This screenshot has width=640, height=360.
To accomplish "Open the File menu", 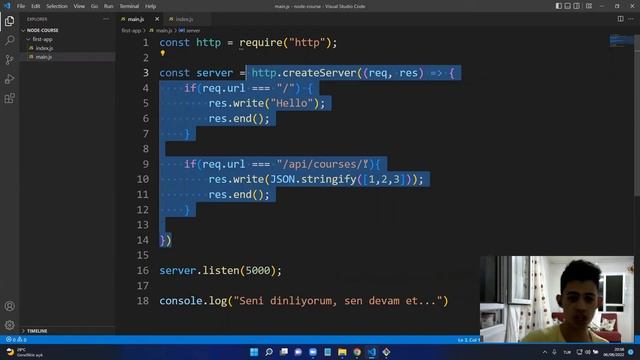I will 21,6.
